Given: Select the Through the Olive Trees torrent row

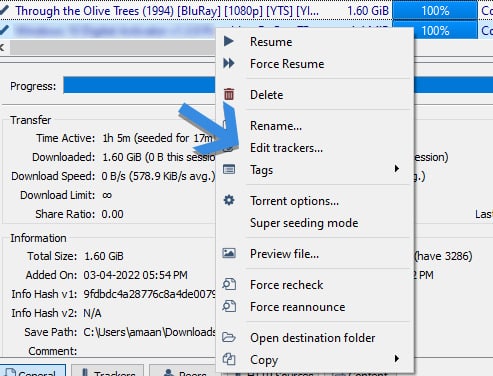Looking at the screenshot, I should [246, 11].
